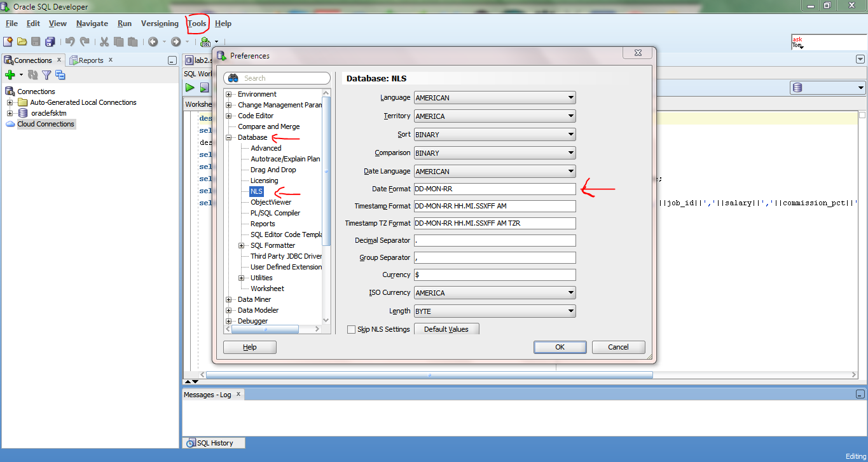Click the Copy toolbar icon
The height and width of the screenshot is (462, 868).
click(118, 41)
